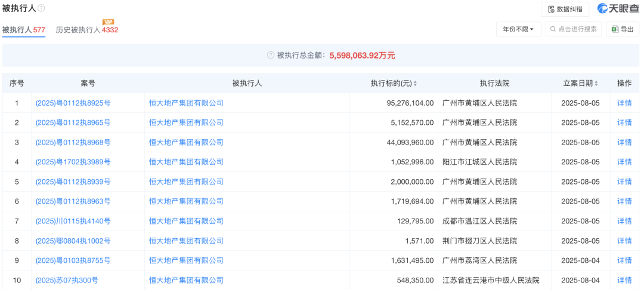The width and height of the screenshot is (644, 295).
Task: Click the 天眼查 logo
Action: 618,8
